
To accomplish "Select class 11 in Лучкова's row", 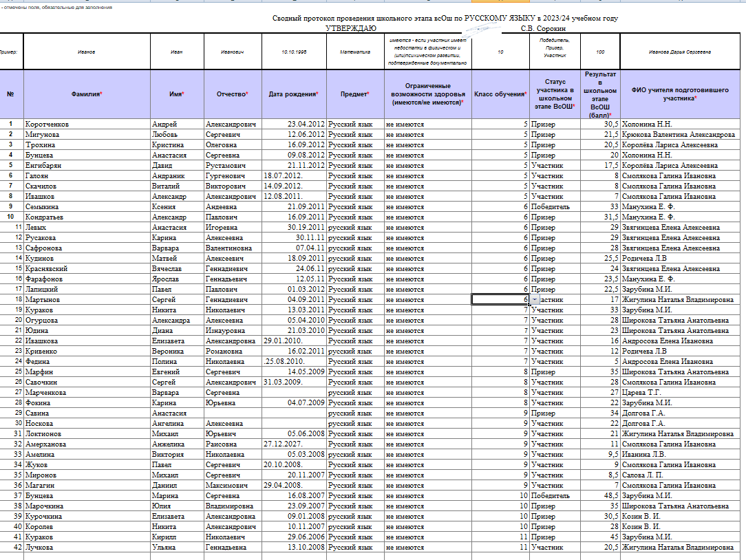I will coord(524,548).
